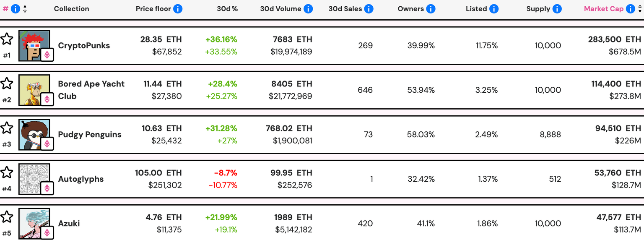Click the Azuki collection thumbnail

coord(34,222)
